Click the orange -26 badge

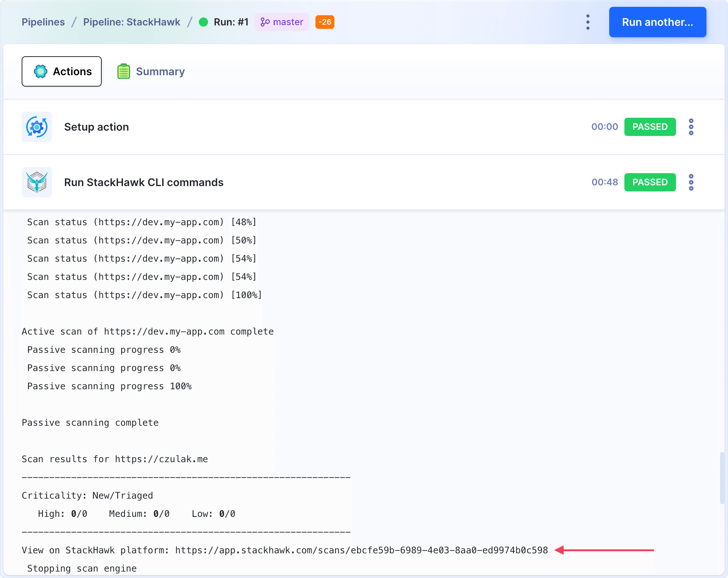[325, 22]
